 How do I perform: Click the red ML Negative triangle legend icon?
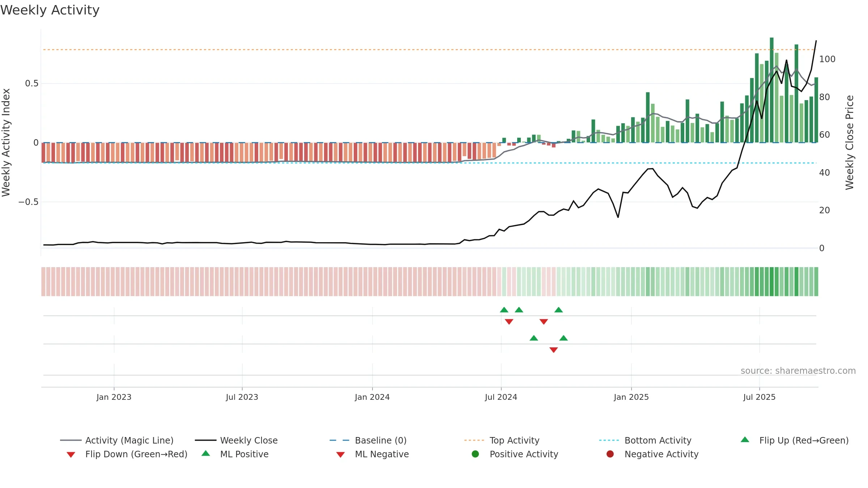340,455
